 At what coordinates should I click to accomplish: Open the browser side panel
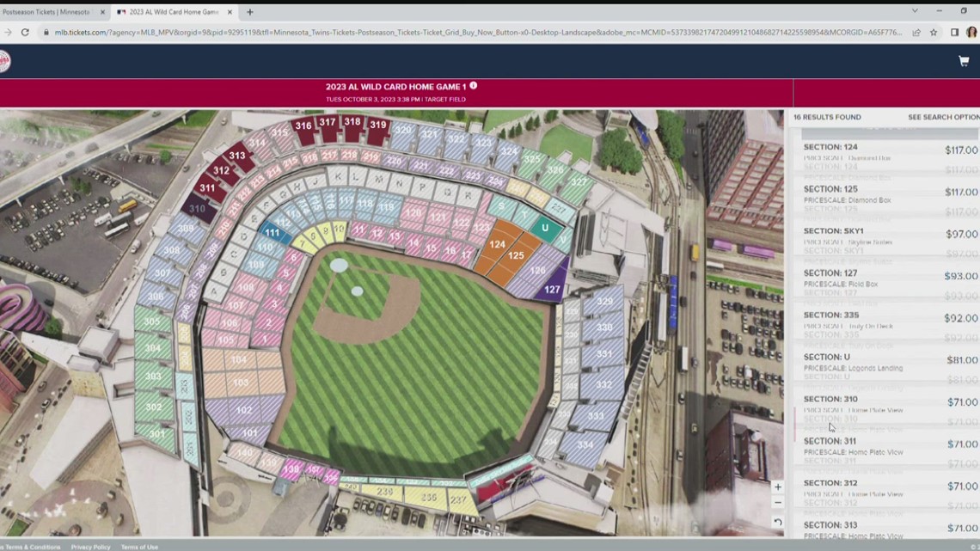pos(954,33)
